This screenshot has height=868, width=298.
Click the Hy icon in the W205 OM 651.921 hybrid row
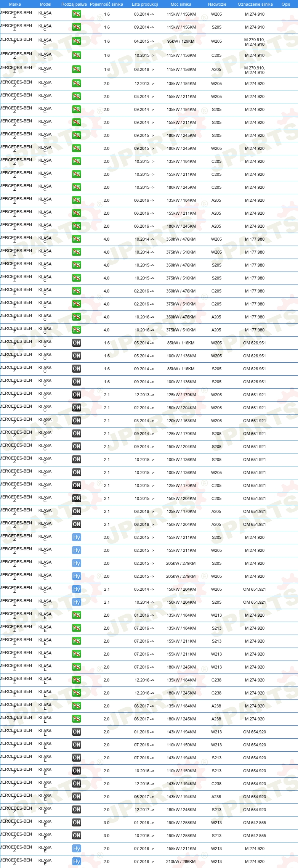[77, 589]
